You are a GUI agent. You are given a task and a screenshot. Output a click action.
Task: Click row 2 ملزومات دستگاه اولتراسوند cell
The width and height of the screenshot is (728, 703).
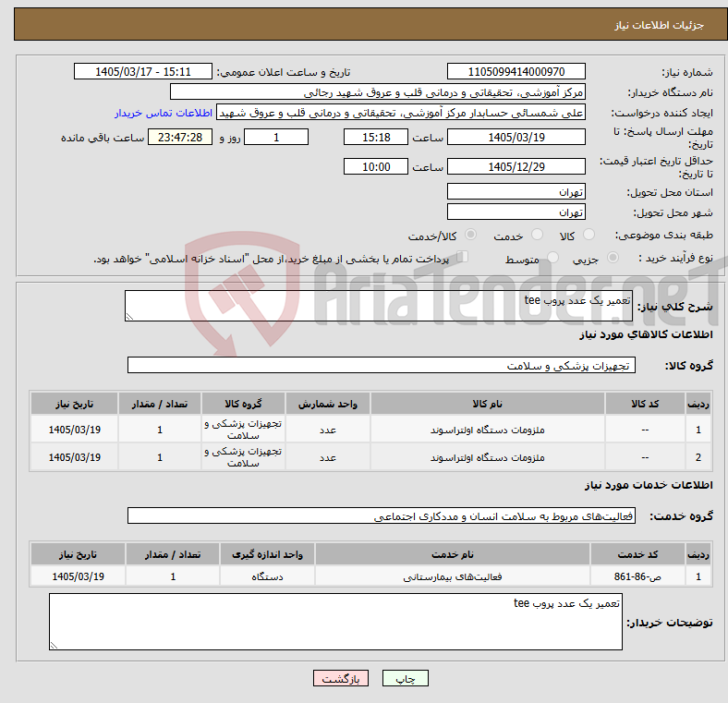tap(488, 457)
